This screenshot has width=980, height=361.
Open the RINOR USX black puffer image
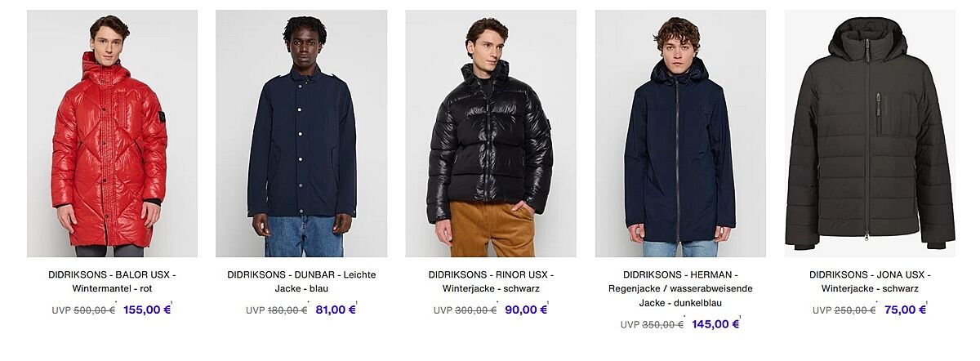click(491, 133)
